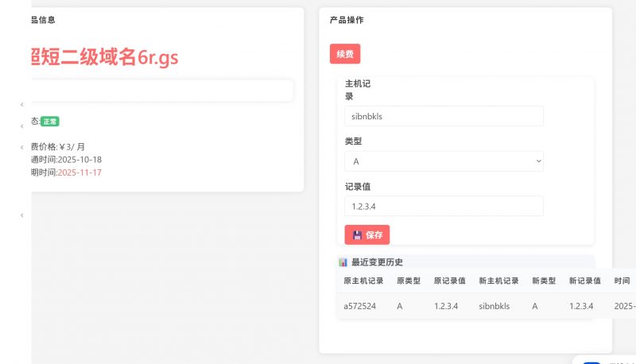Save the DNS record with 保存 button
Viewport: 636px width, 364px height.
click(367, 235)
